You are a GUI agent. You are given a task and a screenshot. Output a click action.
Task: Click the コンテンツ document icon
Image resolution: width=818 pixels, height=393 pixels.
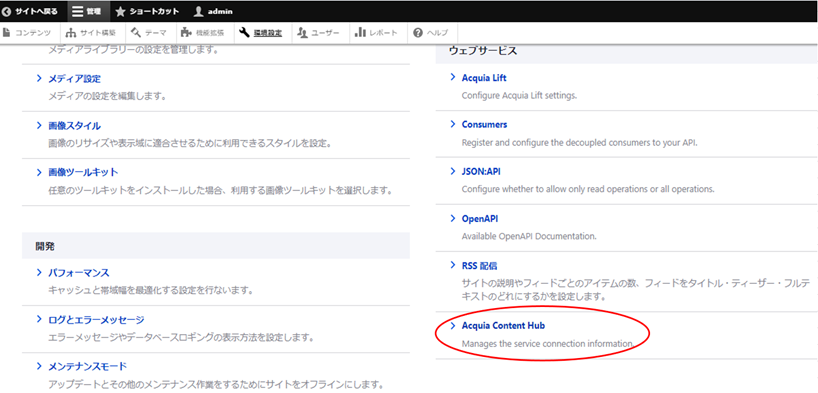[6, 33]
